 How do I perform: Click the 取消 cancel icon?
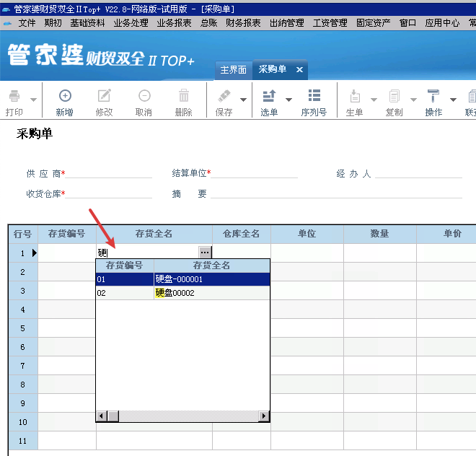(x=144, y=96)
